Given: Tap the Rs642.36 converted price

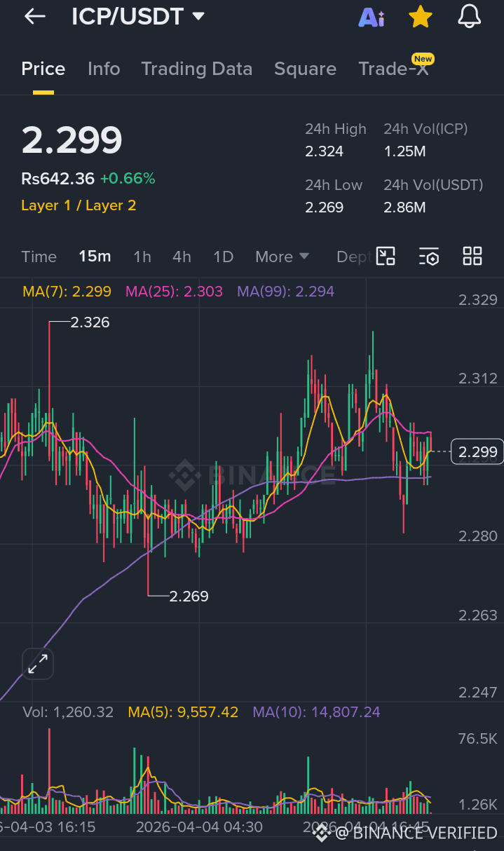Looking at the screenshot, I should point(57,179).
